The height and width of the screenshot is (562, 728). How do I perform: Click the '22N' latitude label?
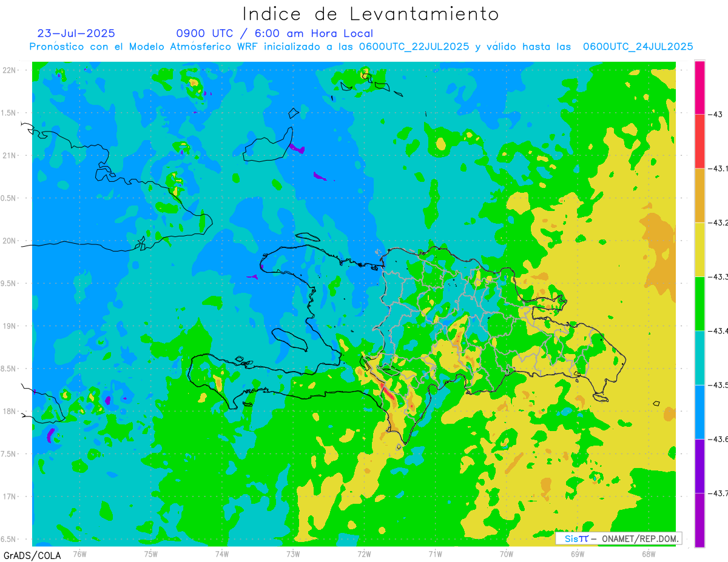10,70
